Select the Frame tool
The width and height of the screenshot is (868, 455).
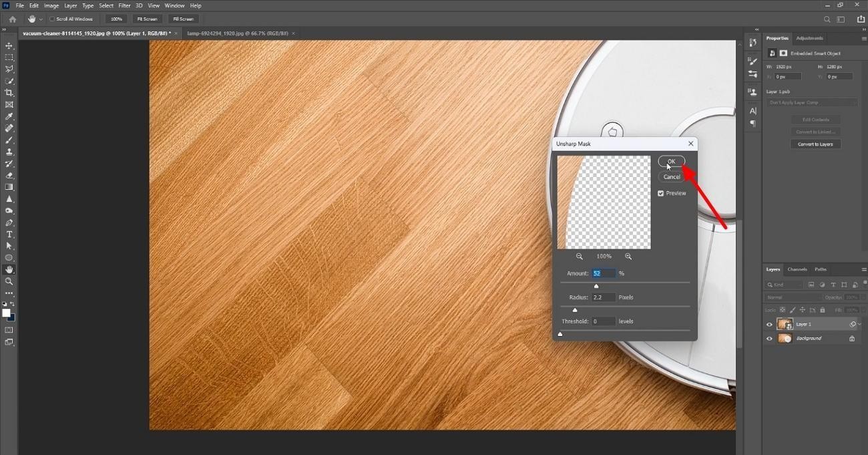9,105
